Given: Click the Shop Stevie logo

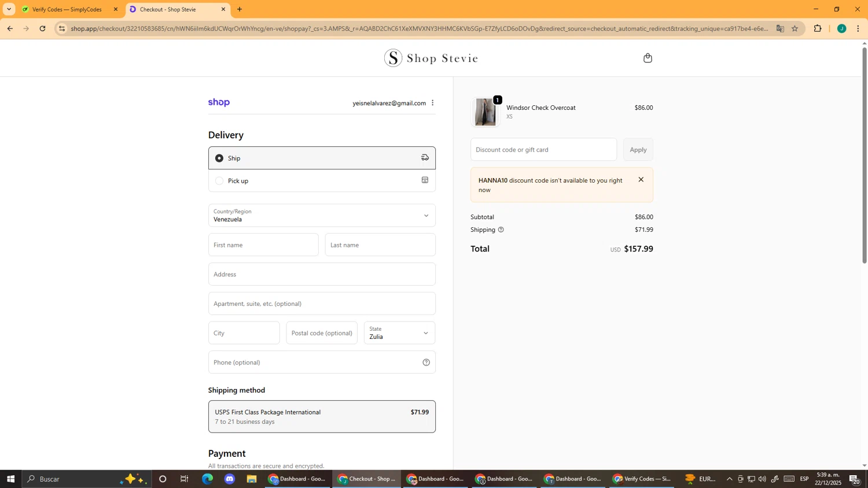Looking at the screenshot, I should (x=431, y=58).
